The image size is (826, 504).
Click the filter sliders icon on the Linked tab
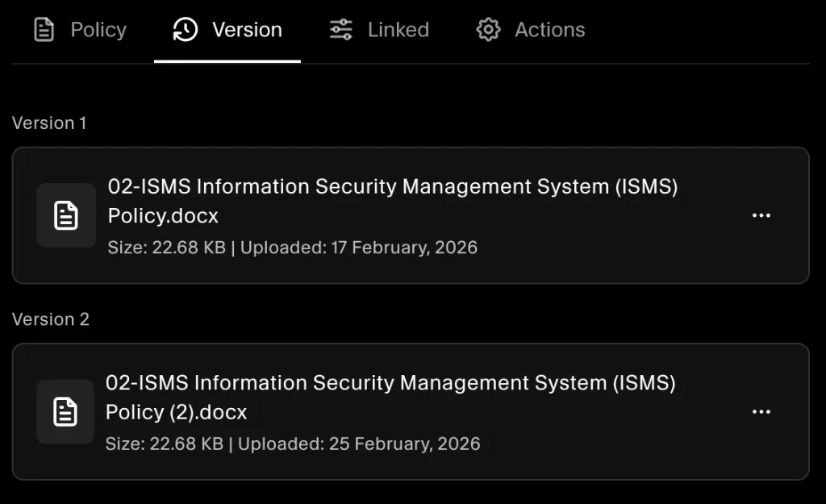[x=340, y=29]
